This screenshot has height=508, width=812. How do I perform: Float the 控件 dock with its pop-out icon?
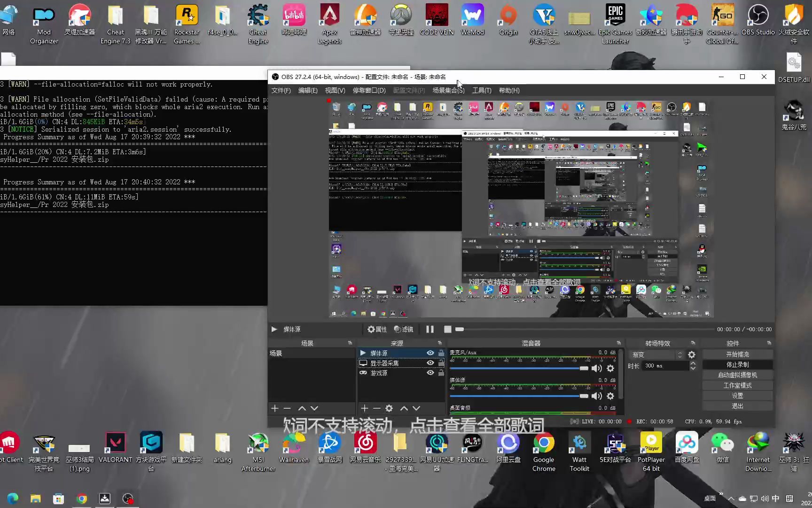[769, 343]
